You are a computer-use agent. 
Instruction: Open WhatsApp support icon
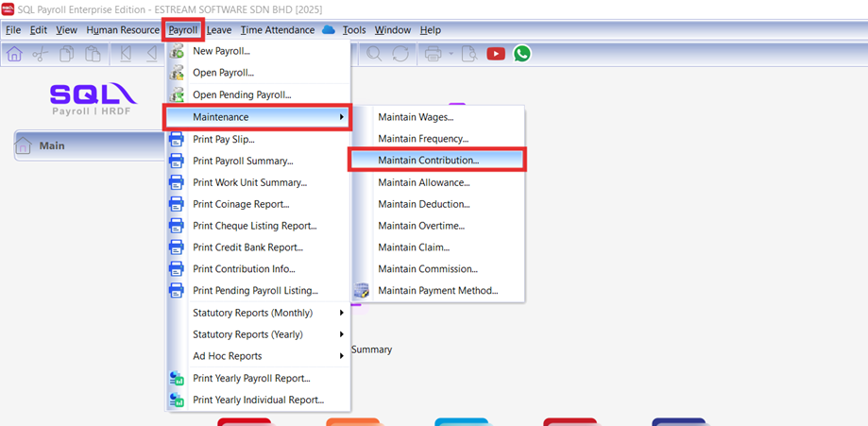click(522, 54)
